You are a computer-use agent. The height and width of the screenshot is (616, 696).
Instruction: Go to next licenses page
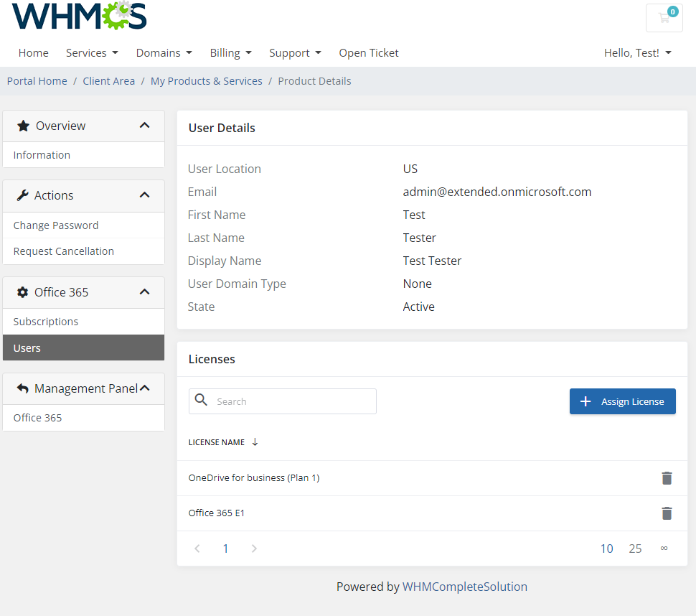pos(254,549)
